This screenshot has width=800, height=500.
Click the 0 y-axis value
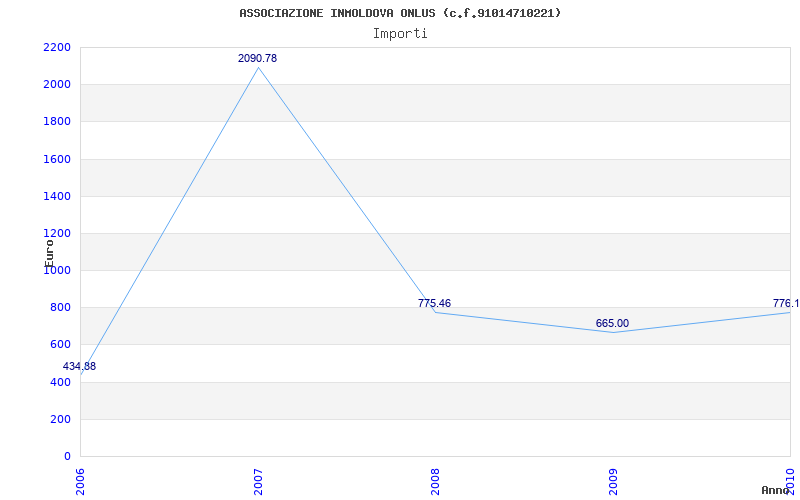pyautogui.click(x=67, y=457)
